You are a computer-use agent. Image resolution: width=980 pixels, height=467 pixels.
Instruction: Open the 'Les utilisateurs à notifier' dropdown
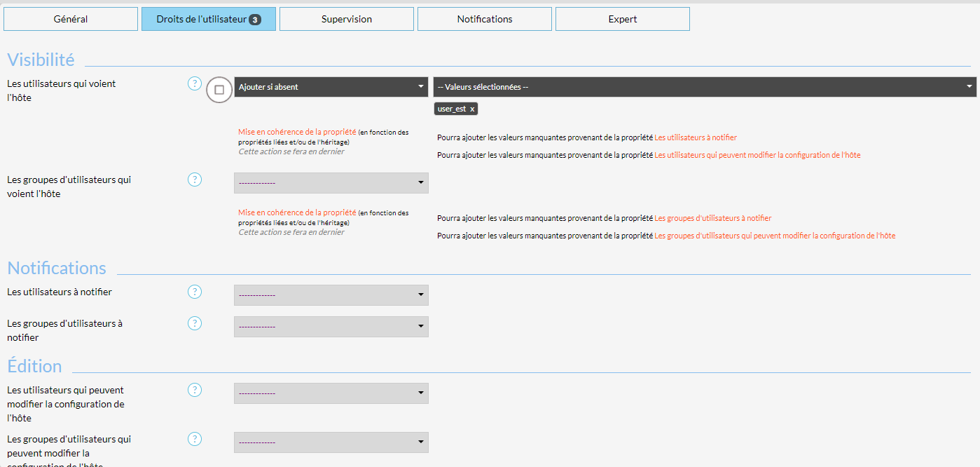[331, 295]
